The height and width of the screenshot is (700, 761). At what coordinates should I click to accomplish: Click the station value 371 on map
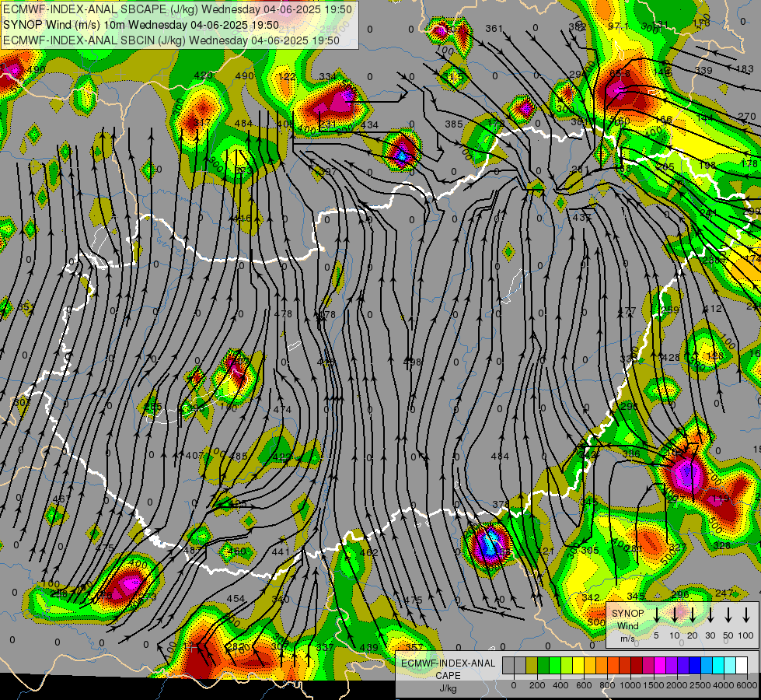pyautogui.click(x=501, y=505)
